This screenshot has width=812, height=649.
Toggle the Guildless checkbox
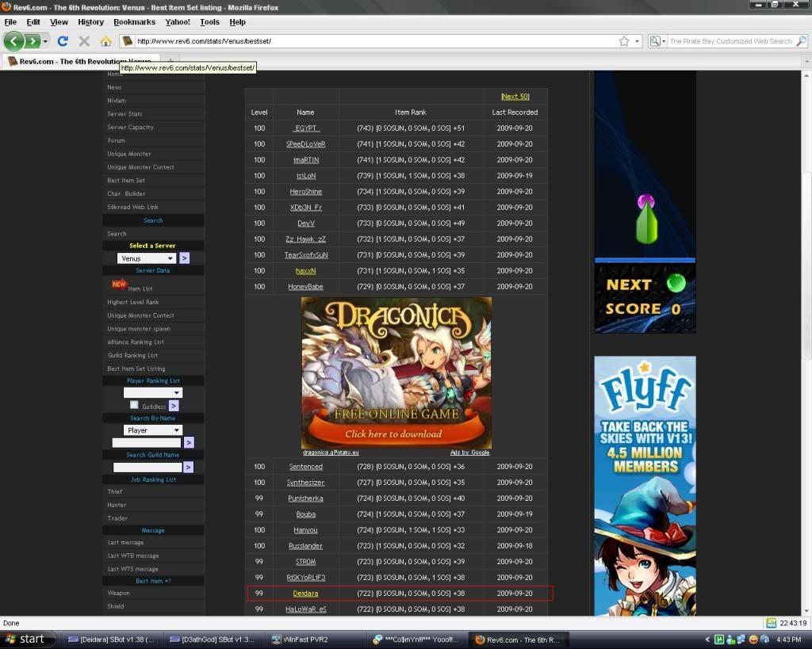coord(134,405)
